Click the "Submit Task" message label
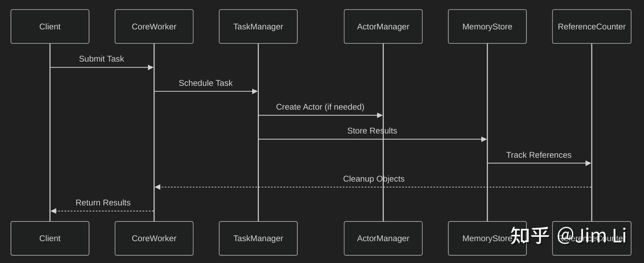Viewport: 644px width, 263px height. coord(101,59)
